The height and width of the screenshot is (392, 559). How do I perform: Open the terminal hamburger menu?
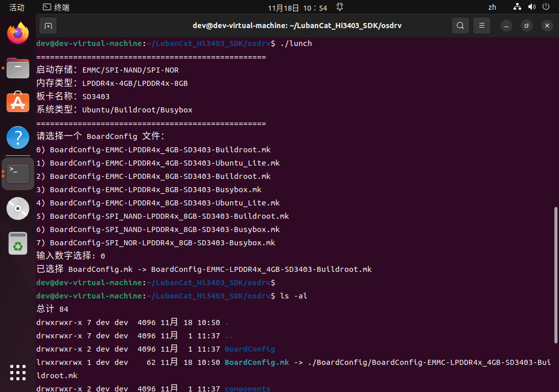click(481, 25)
